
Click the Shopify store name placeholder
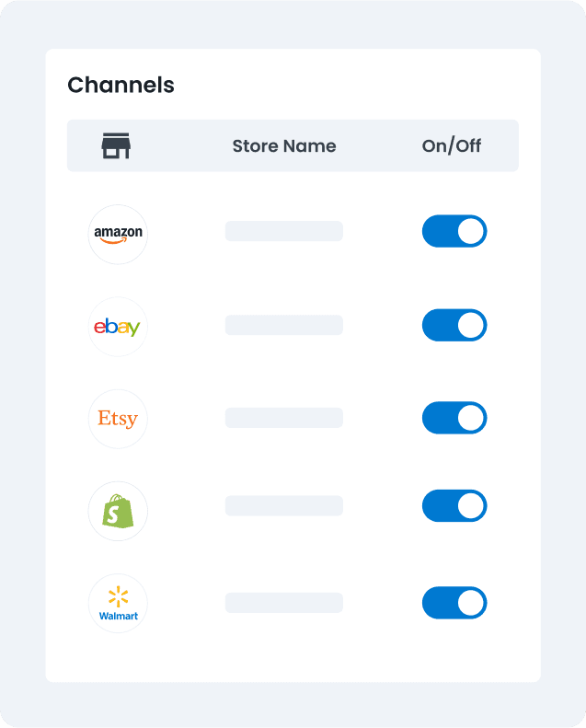coord(284,506)
